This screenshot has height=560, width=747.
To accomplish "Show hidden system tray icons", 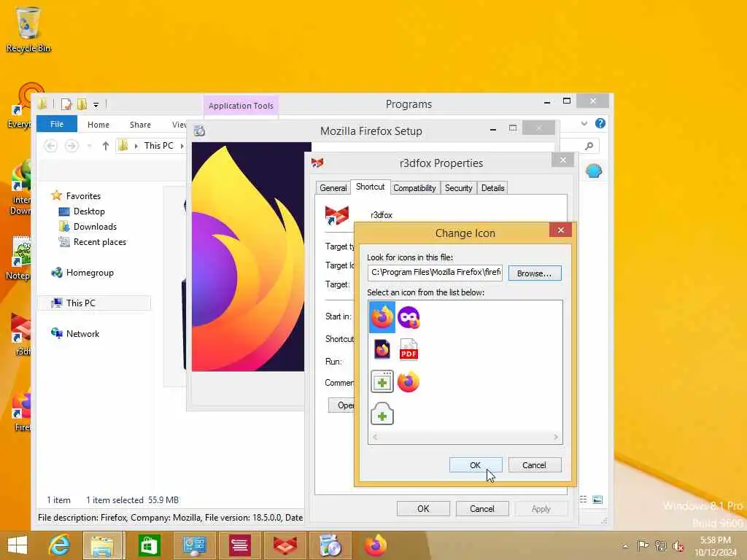I will point(625,545).
